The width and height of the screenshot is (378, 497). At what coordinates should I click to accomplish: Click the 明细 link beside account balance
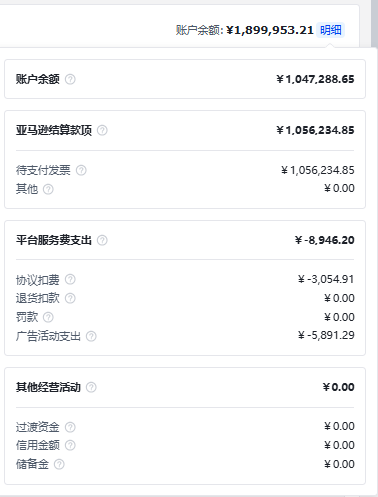(330, 30)
